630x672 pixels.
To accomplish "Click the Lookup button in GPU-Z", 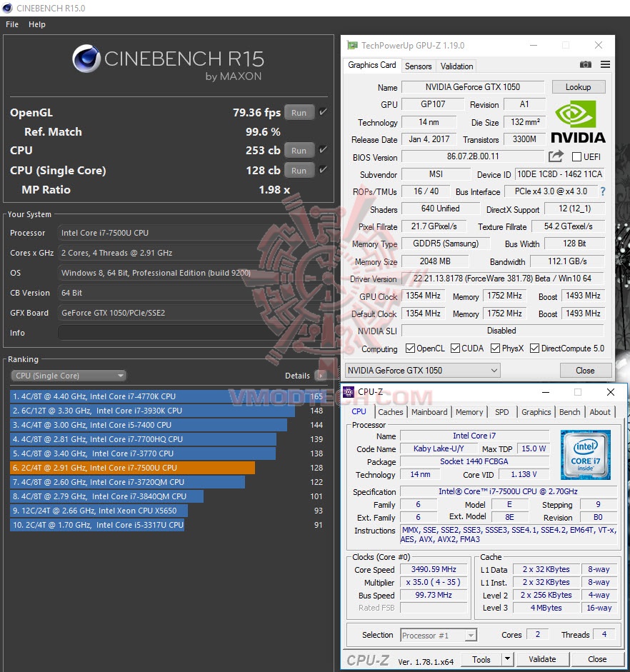I will coord(579,87).
